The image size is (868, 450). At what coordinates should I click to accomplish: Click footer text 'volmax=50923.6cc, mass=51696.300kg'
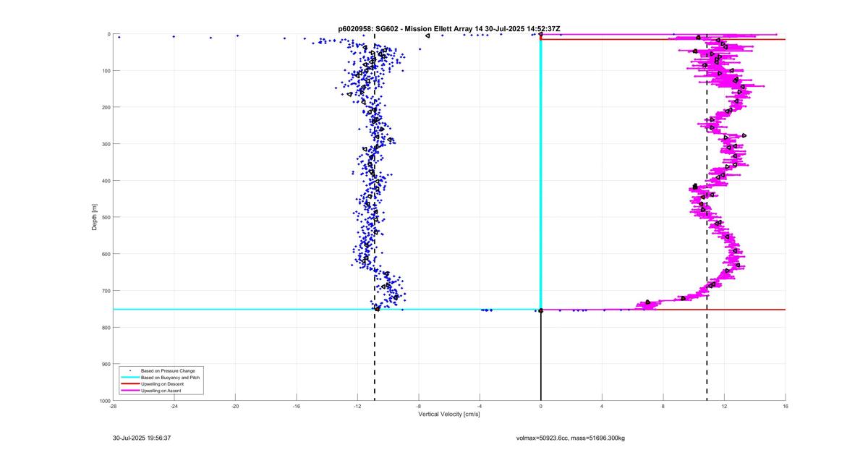[570, 438]
